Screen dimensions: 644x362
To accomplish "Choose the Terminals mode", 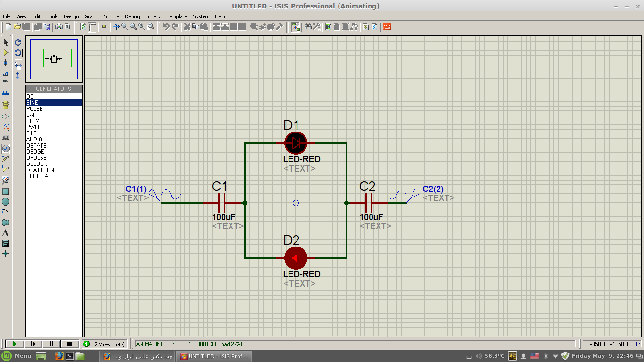I will [x=6, y=116].
